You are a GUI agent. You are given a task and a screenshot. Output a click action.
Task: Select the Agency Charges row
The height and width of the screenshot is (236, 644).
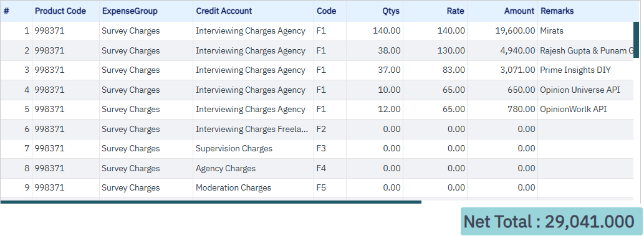pyautogui.click(x=317, y=168)
